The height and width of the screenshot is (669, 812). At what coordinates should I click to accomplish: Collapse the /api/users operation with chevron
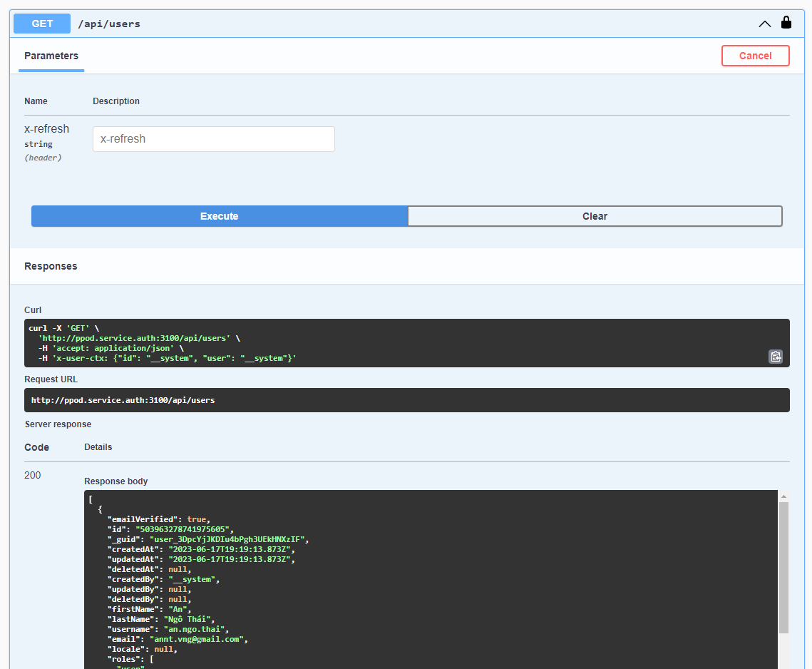[764, 24]
